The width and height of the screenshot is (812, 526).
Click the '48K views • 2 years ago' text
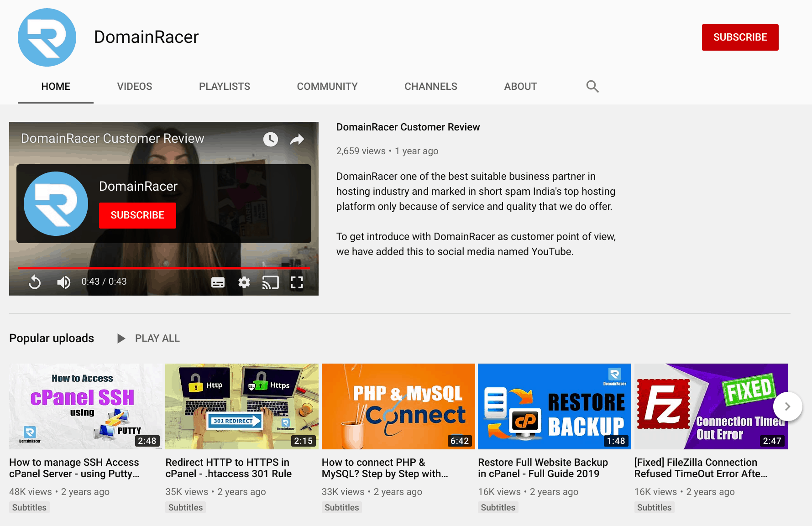point(59,492)
